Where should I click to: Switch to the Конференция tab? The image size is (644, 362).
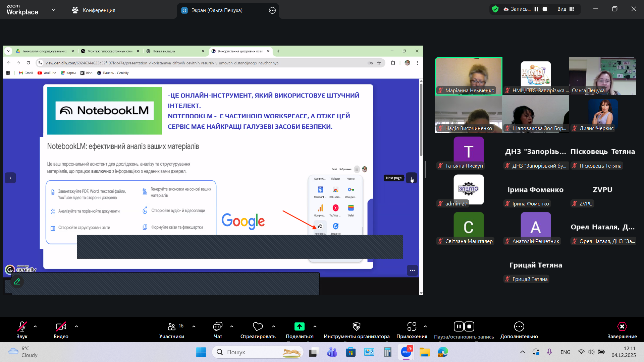click(94, 10)
